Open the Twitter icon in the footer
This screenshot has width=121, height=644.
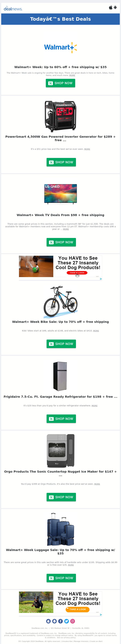(66, 621)
